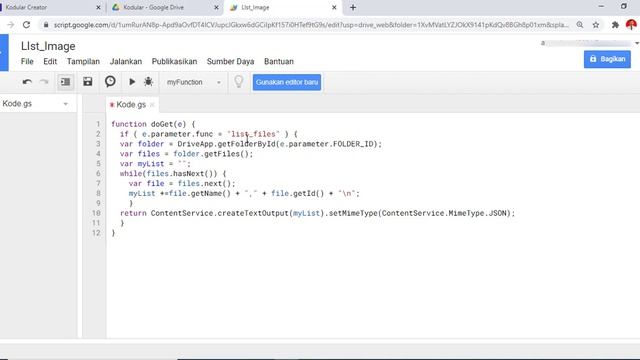Close the Kodular Creator browser tab
Image resolution: width=640 pixels, height=360 pixels.
(98, 7)
